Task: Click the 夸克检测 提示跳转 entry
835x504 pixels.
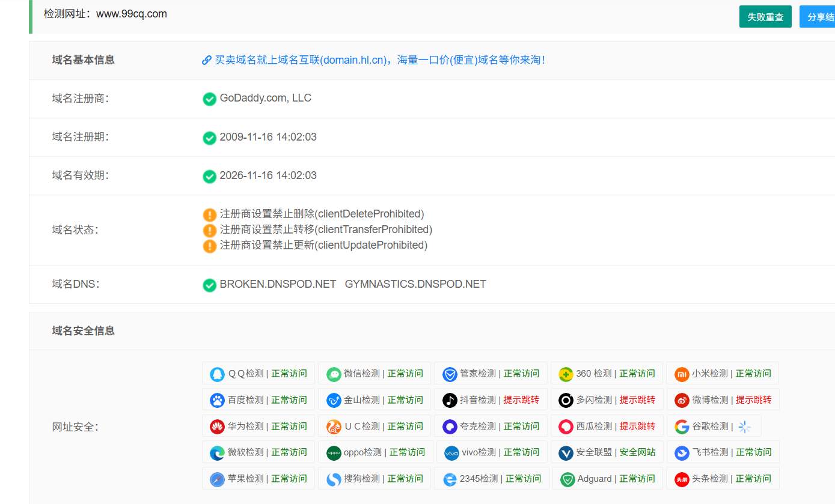Action: pyautogui.click(x=491, y=427)
